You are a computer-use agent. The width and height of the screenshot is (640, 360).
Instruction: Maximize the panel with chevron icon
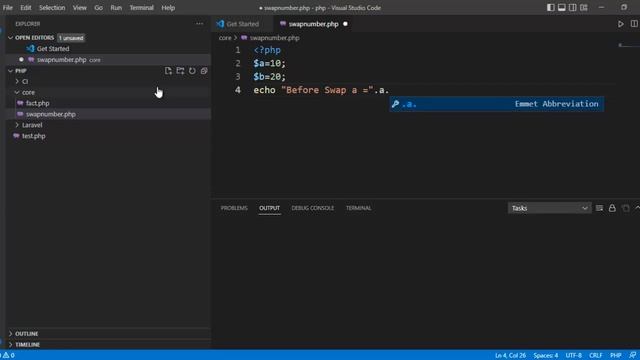coord(637,208)
